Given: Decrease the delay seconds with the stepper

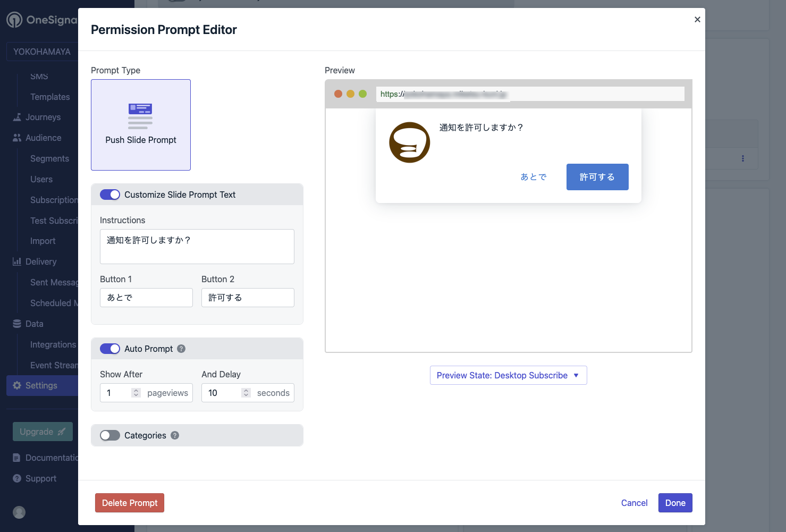Looking at the screenshot, I should coord(246,395).
